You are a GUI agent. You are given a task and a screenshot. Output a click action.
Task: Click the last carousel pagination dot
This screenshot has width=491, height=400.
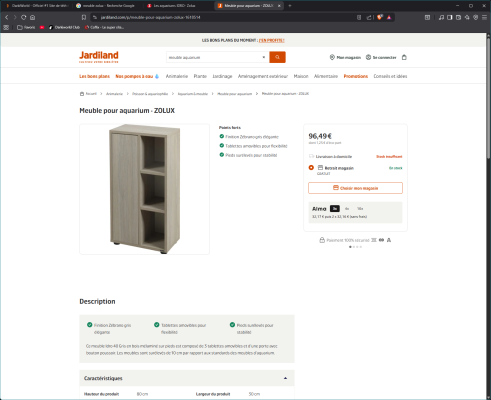(x=361, y=247)
